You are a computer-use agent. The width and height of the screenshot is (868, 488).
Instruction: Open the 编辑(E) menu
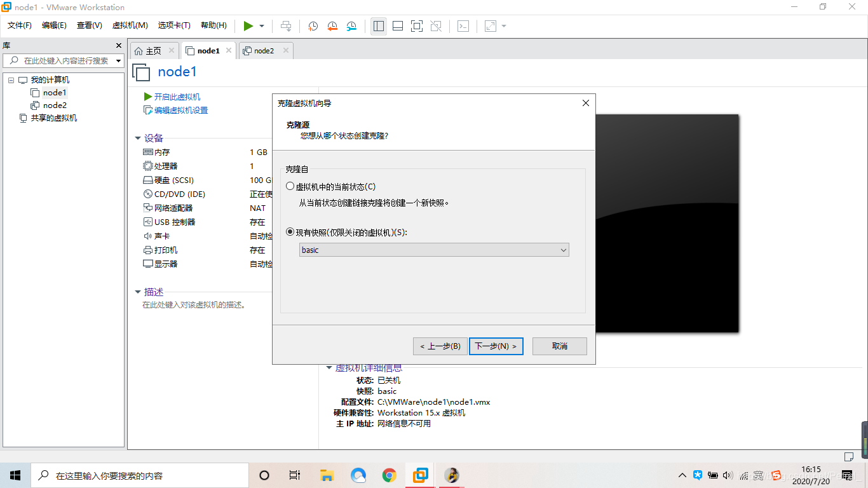54,25
